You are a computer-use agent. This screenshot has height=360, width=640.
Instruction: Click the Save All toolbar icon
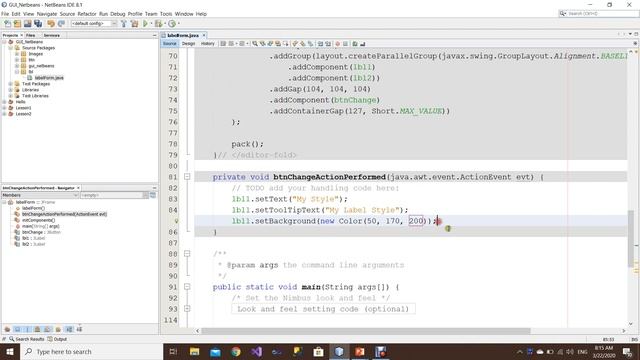(38, 24)
